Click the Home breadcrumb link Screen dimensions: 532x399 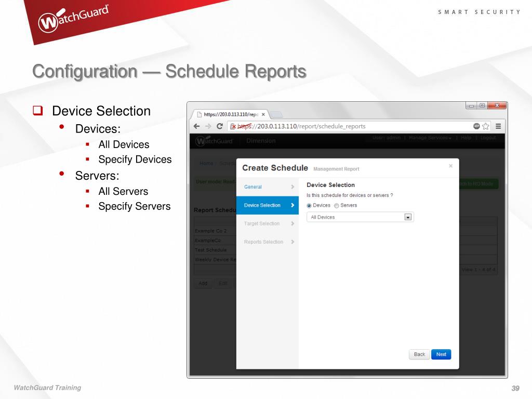[206, 163]
